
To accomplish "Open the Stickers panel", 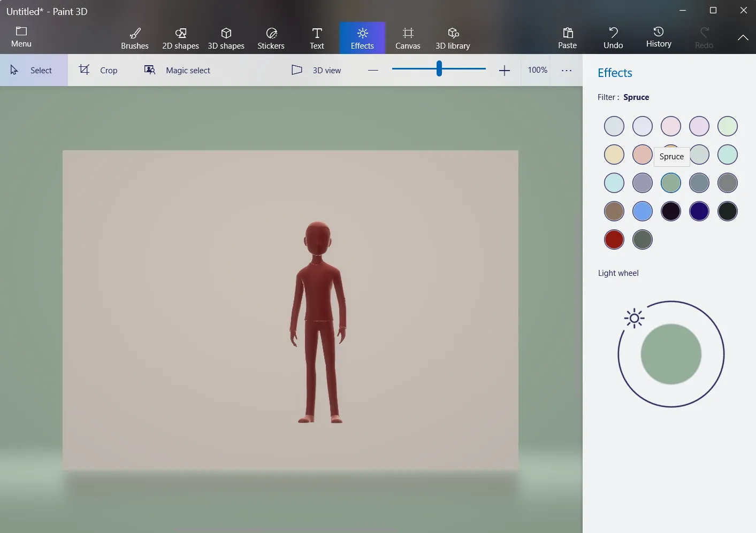I will tap(271, 37).
